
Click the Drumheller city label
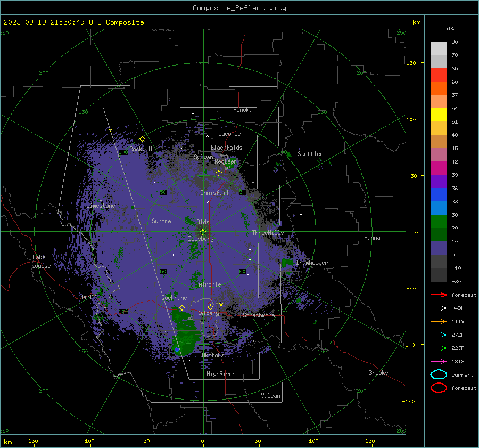312,263
